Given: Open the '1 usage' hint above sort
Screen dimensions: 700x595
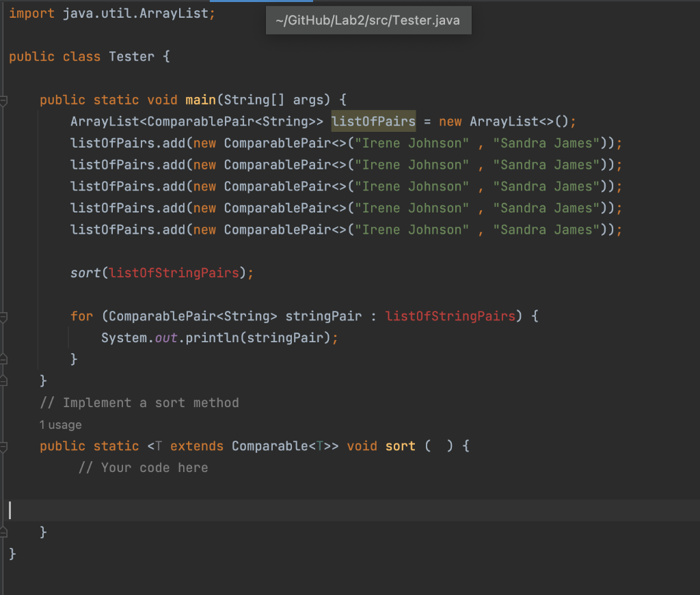Looking at the screenshot, I should point(60,425).
